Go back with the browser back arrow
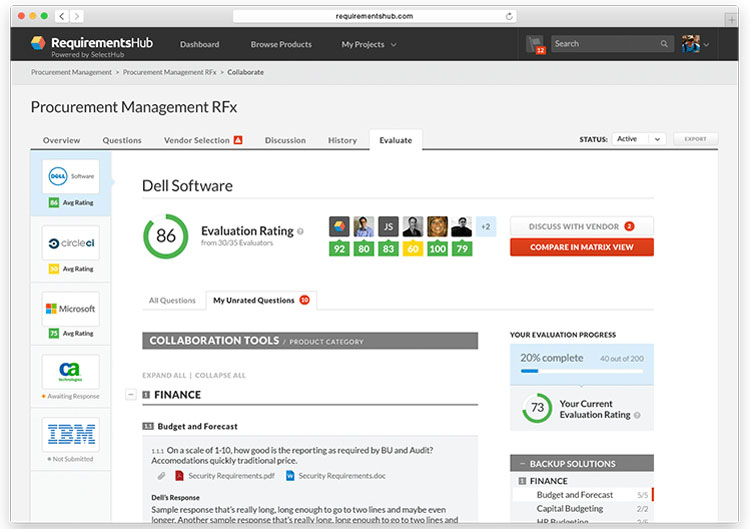 (x=62, y=16)
